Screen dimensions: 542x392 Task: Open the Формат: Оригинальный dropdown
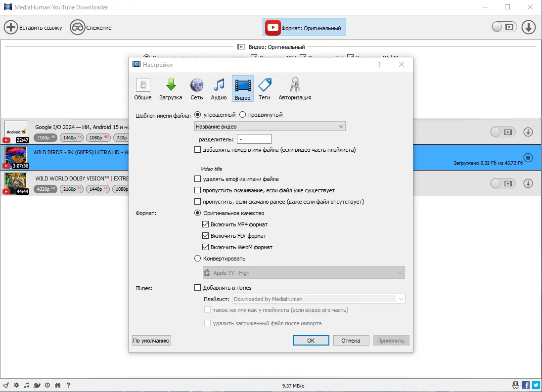tap(304, 28)
